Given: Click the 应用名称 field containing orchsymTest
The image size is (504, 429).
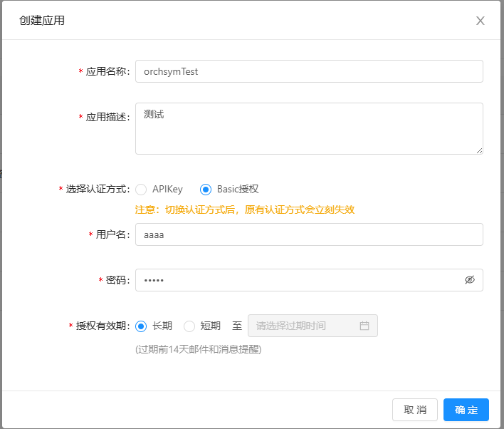Looking at the screenshot, I should [309, 71].
